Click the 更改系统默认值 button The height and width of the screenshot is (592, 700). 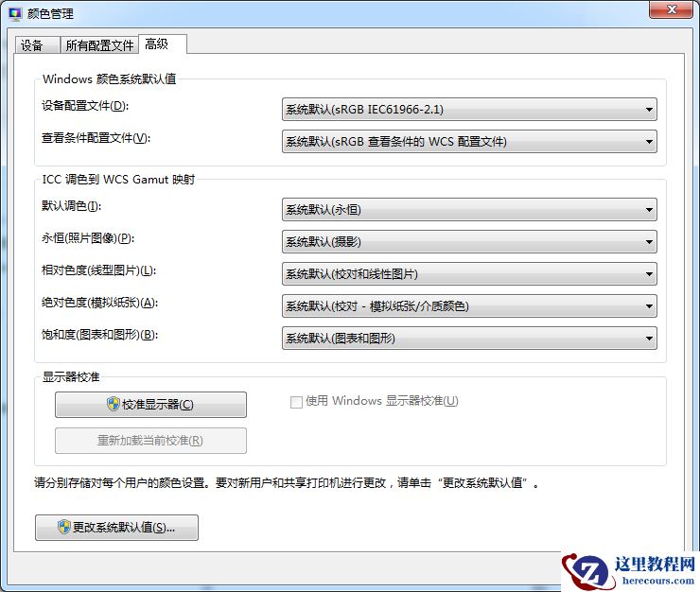click(x=116, y=528)
